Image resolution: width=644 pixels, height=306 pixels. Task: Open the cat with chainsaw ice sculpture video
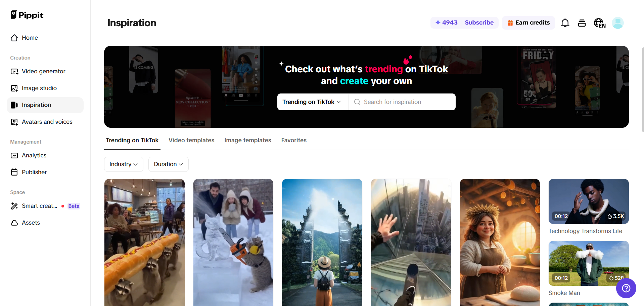tap(233, 242)
